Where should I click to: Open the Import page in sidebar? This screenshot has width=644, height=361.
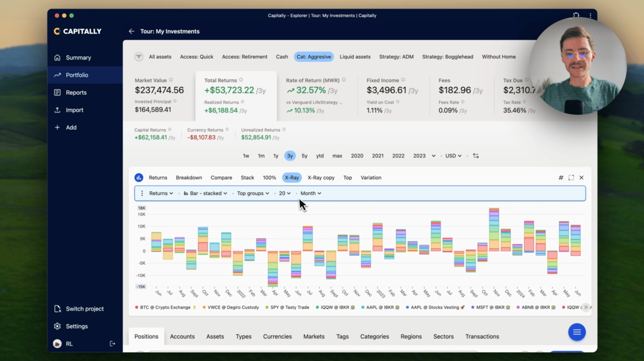pos(85,110)
